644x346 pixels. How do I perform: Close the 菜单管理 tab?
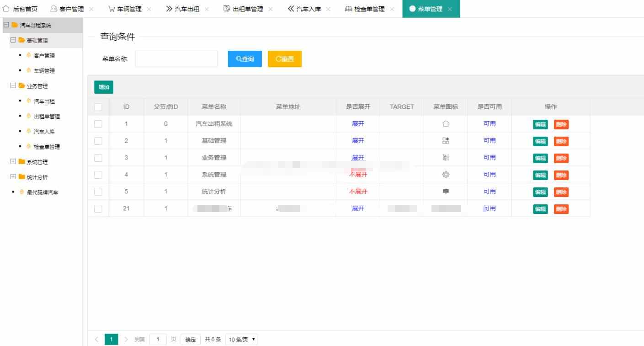click(x=450, y=9)
